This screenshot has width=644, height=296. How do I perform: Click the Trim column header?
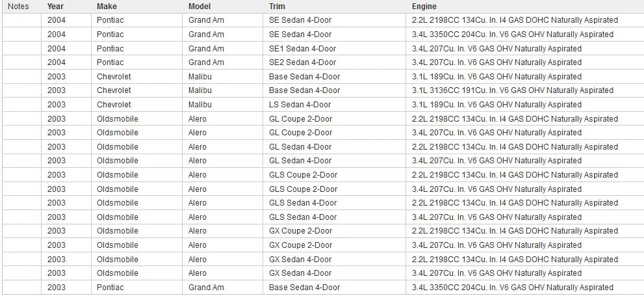tap(277, 6)
